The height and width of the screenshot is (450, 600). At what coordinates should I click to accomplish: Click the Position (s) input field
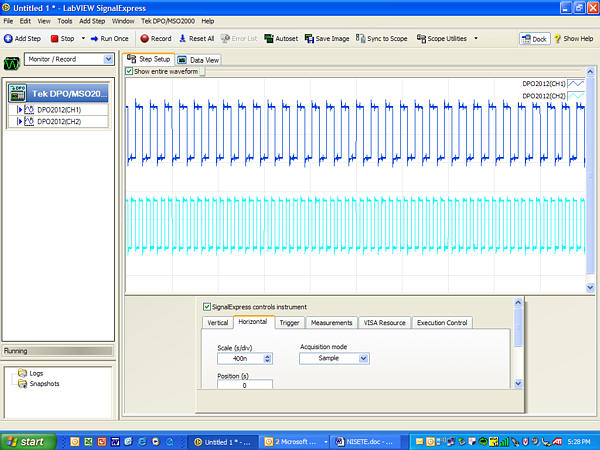(x=244, y=385)
